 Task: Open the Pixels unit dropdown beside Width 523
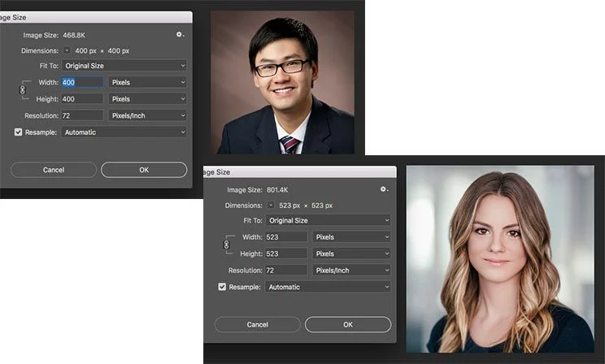click(351, 237)
